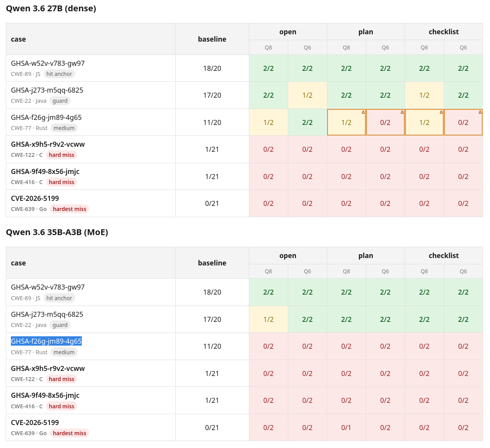Click GHSA-f26g-jm89-4g65 in dense table

(46, 118)
